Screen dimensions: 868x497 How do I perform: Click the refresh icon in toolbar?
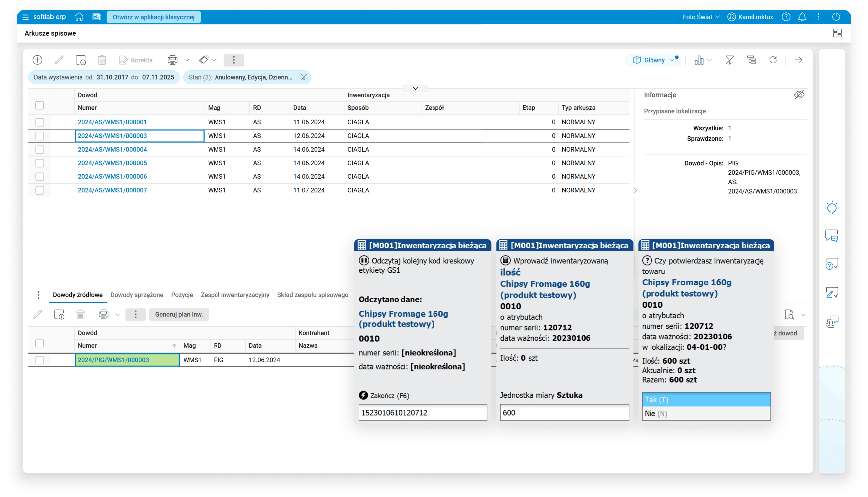click(x=773, y=60)
